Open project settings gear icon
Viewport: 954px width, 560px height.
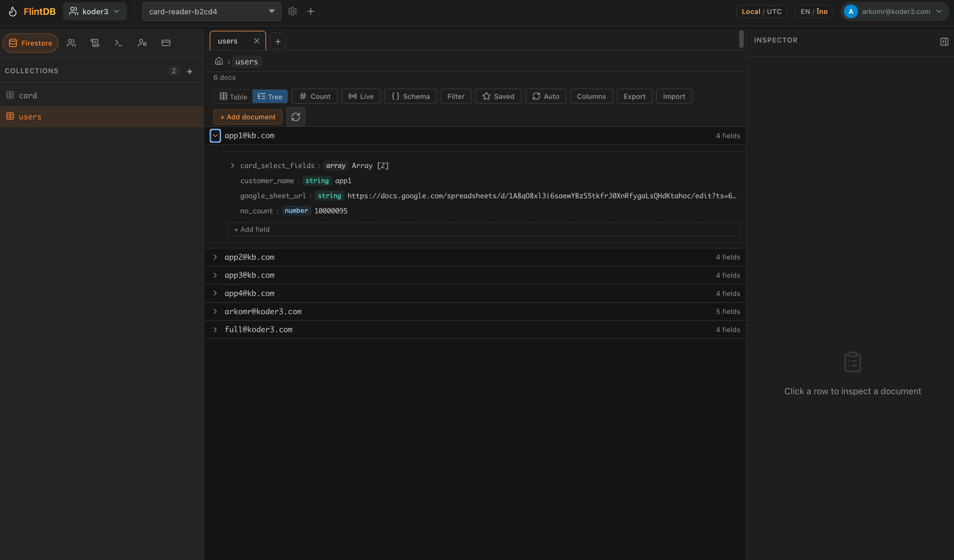pyautogui.click(x=292, y=11)
